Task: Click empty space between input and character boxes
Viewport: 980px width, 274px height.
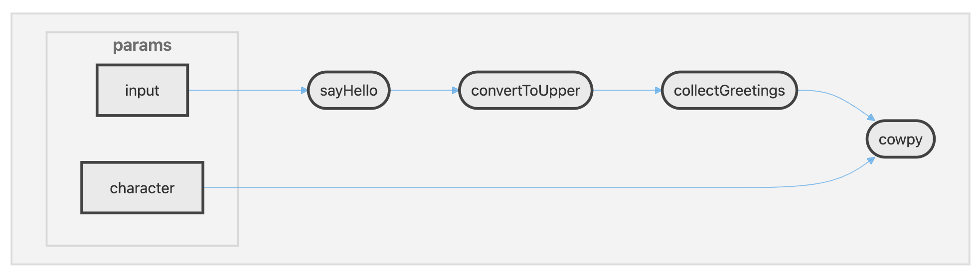Action: (142, 139)
